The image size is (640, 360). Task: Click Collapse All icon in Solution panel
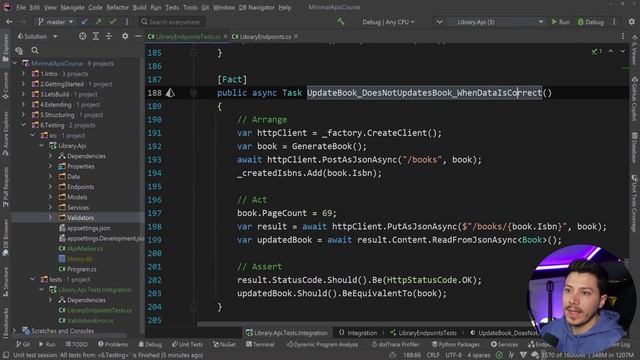coord(109,36)
